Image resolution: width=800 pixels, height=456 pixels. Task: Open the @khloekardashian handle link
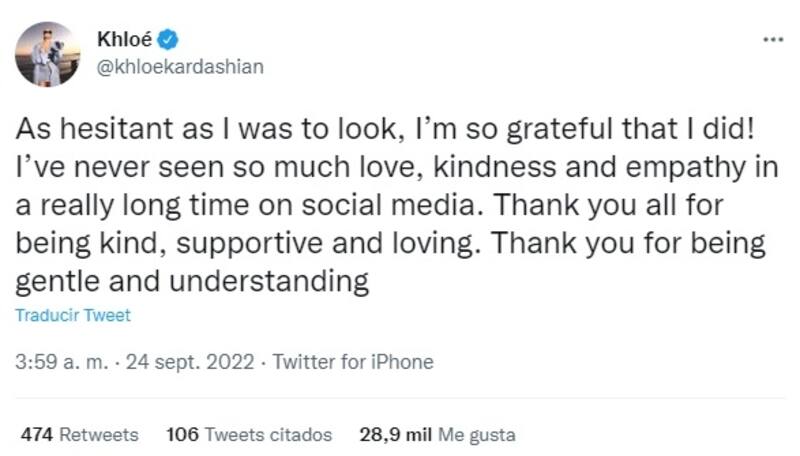[x=181, y=67]
